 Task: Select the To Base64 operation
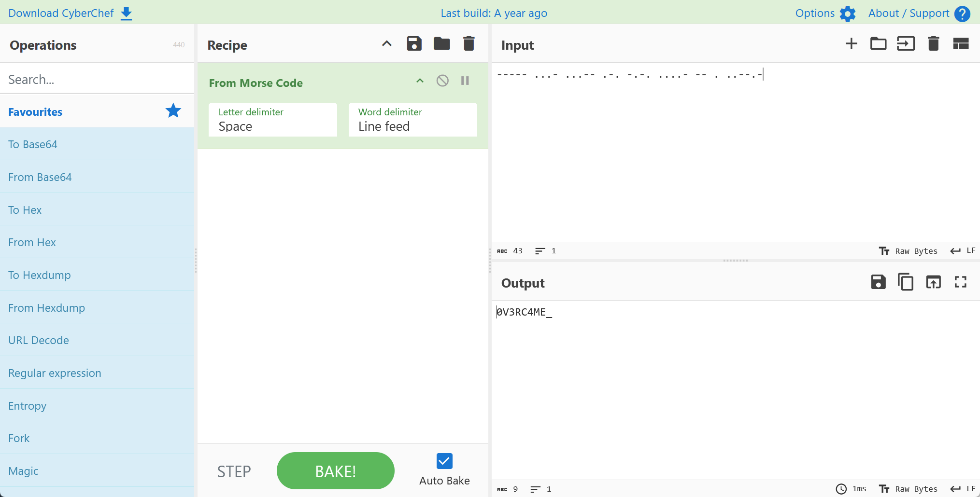pyautogui.click(x=33, y=144)
